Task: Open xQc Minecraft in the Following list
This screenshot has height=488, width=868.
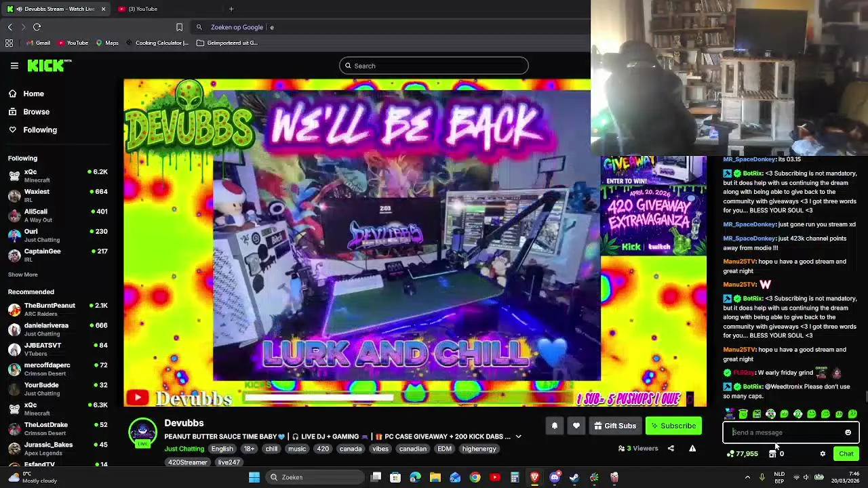Action: click(x=58, y=176)
